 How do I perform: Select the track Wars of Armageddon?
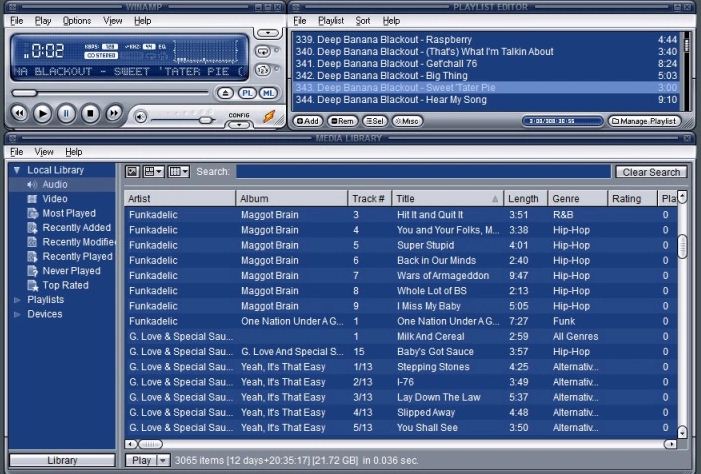click(x=401, y=275)
